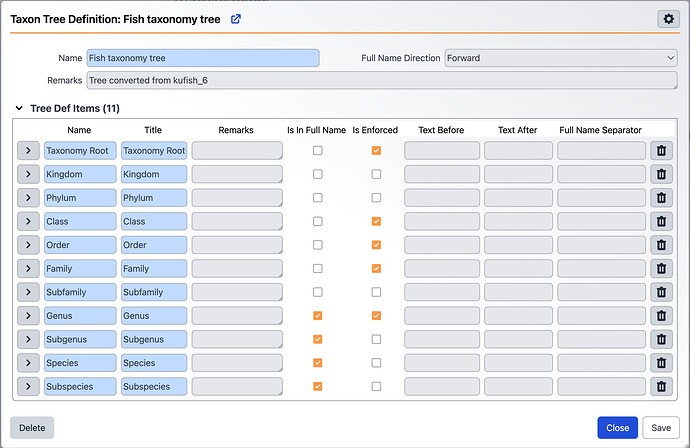Uncheck Is In Full Name for Subspecies
The image size is (690, 448).
(x=318, y=386)
